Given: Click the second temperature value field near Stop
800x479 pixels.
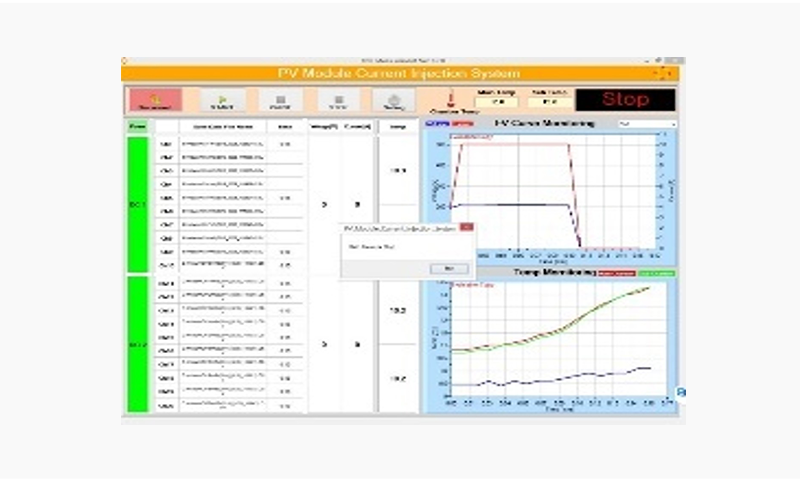Looking at the screenshot, I should (550, 102).
